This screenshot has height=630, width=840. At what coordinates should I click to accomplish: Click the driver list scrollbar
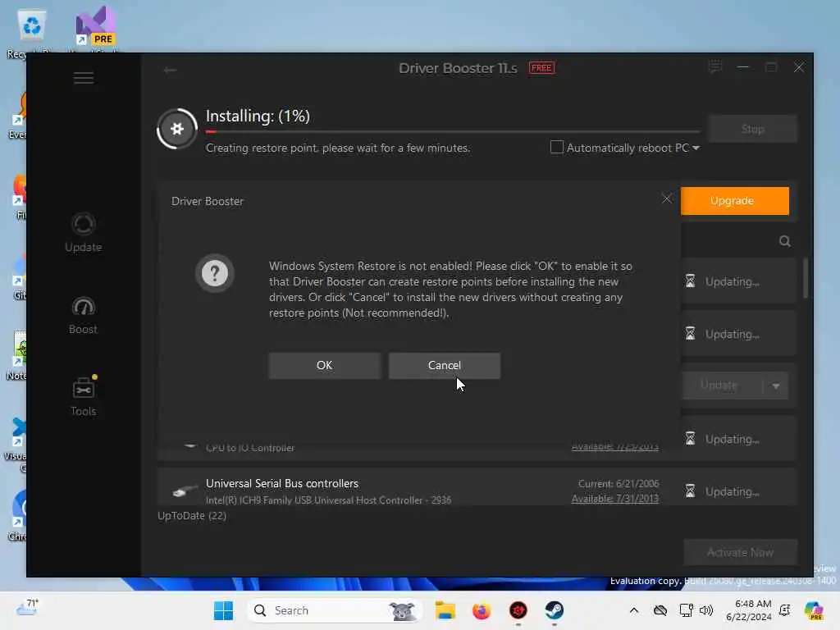[806, 279]
